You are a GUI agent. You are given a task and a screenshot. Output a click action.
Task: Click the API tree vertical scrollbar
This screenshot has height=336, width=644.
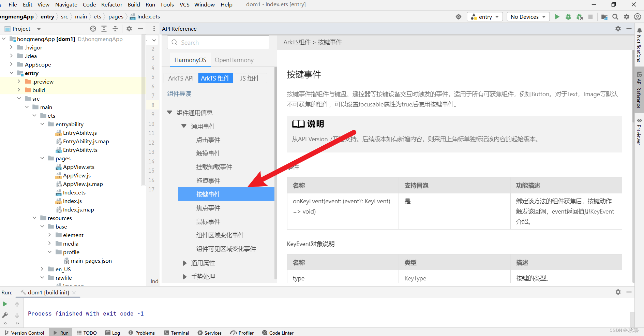click(x=275, y=173)
